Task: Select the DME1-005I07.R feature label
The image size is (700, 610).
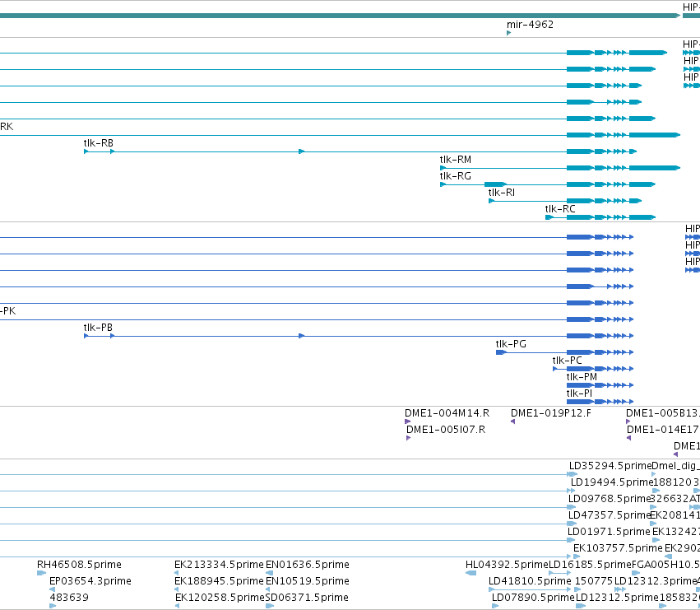Action: coord(446,430)
